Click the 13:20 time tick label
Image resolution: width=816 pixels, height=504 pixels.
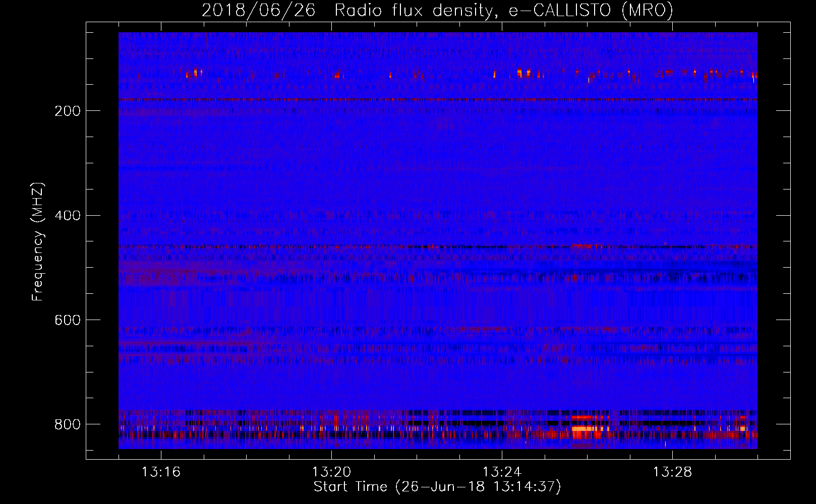(331, 472)
